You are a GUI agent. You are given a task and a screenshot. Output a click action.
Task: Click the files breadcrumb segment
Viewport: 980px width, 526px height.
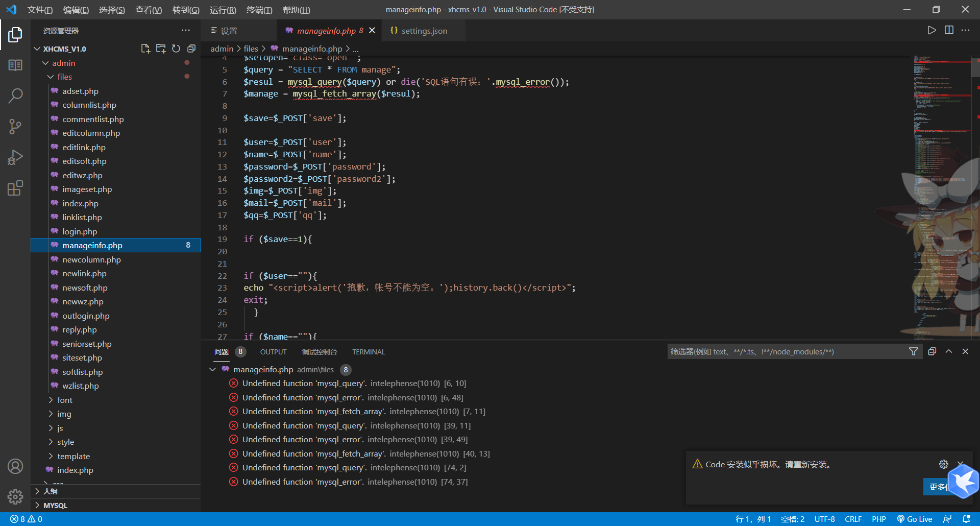251,49
